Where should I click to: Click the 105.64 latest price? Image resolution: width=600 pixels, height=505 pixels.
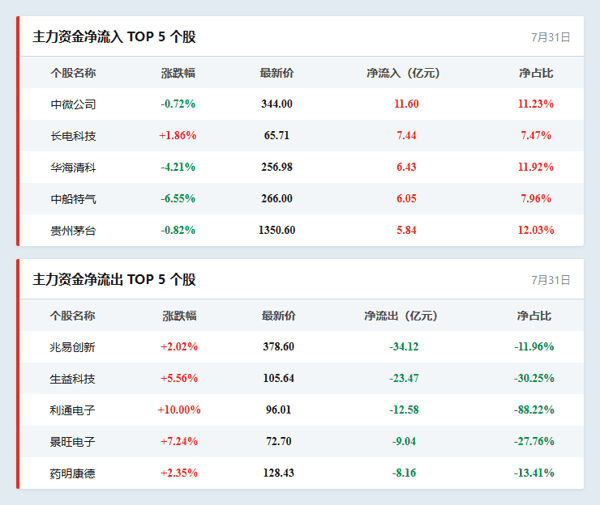click(x=279, y=378)
